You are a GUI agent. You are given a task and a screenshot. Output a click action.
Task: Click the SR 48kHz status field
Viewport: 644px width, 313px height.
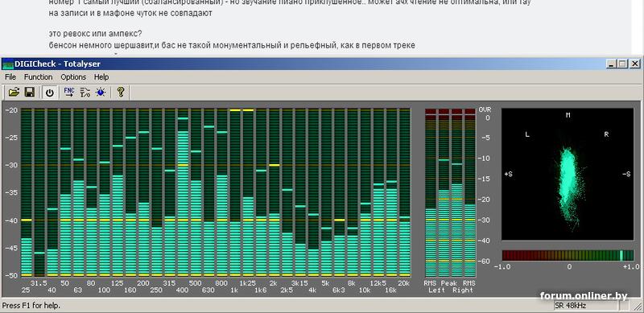585,306
